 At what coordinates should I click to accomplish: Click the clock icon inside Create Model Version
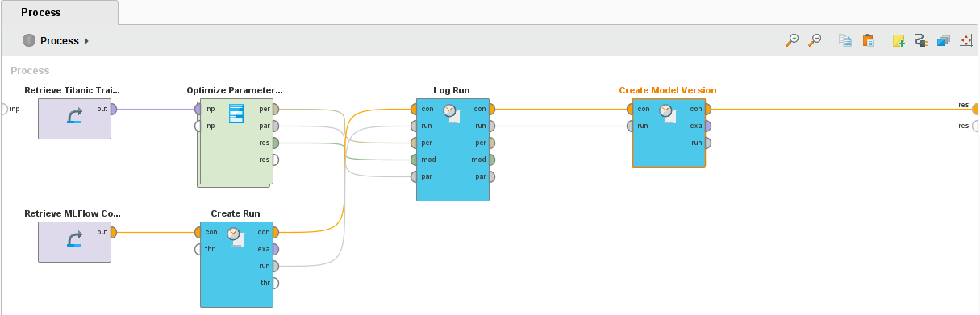click(x=668, y=114)
